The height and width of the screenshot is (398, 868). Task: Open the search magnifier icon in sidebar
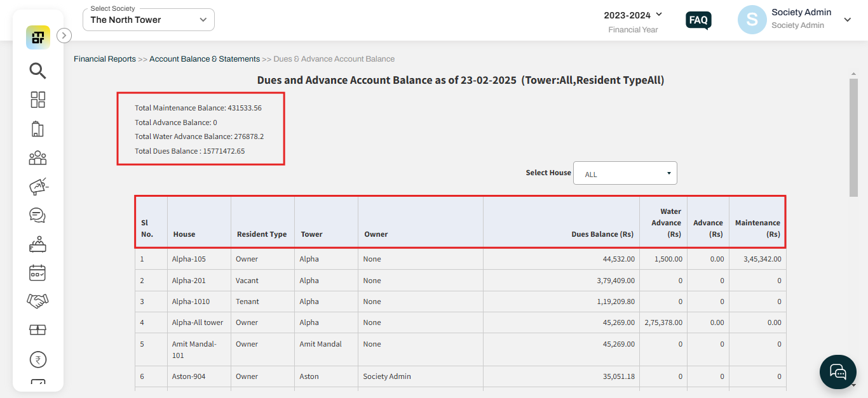pyautogui.click(x=38, y=71)
